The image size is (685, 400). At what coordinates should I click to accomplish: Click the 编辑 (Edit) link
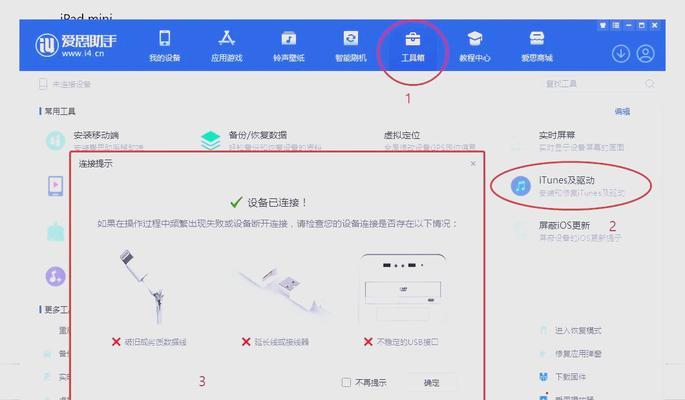(x=623, y=111)
